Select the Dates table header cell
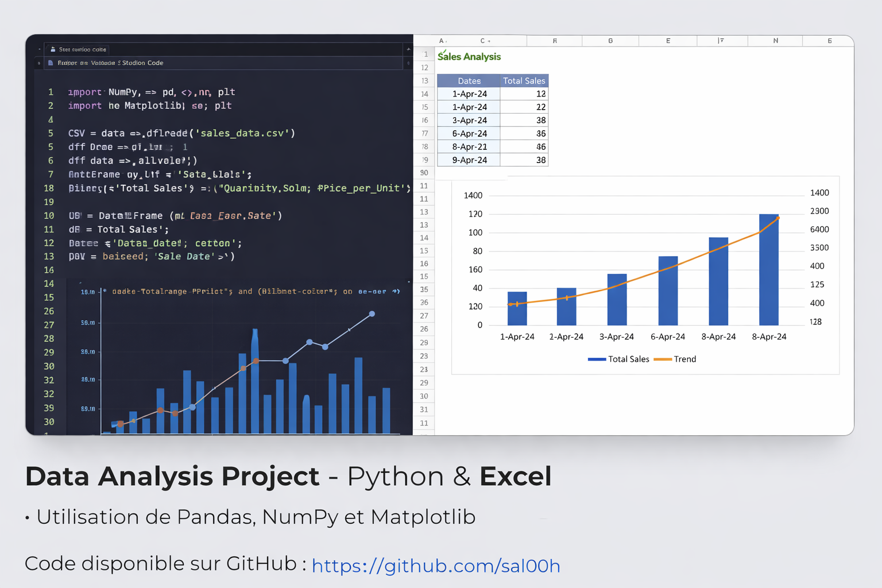882x588 pixels. click(469, 81)
